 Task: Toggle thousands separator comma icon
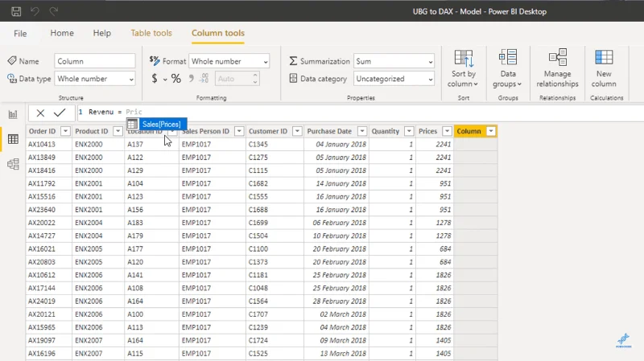pos(191,78)
